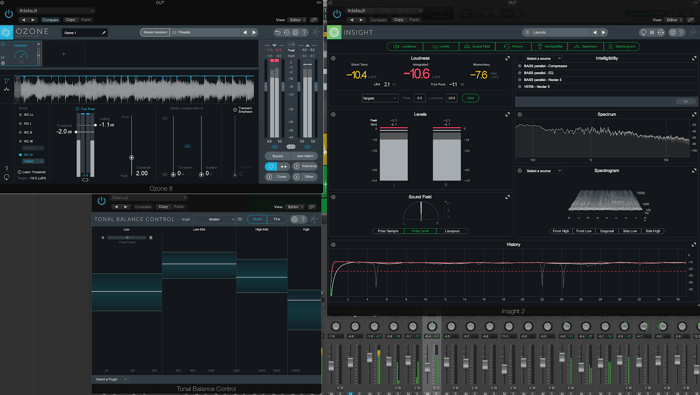Viewport: 700px width, 395px height.
Task: Select the IRC II mode radio button
Action: (21, 133)
